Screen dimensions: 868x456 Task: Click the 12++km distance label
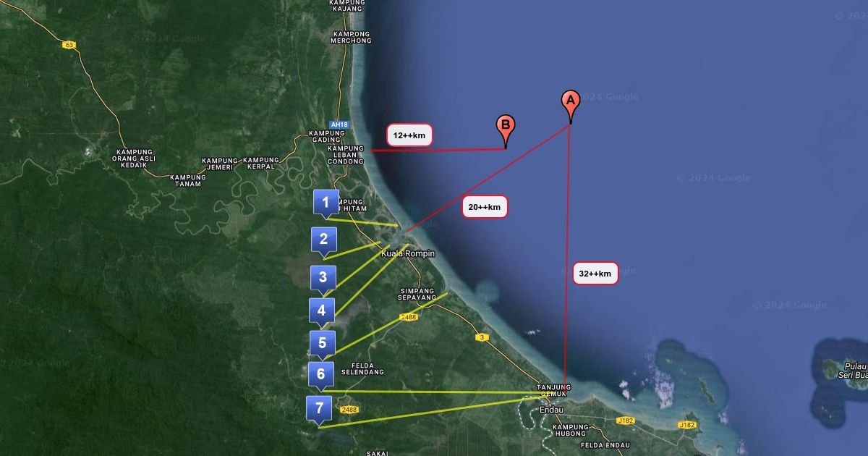(x=409, y=135)
